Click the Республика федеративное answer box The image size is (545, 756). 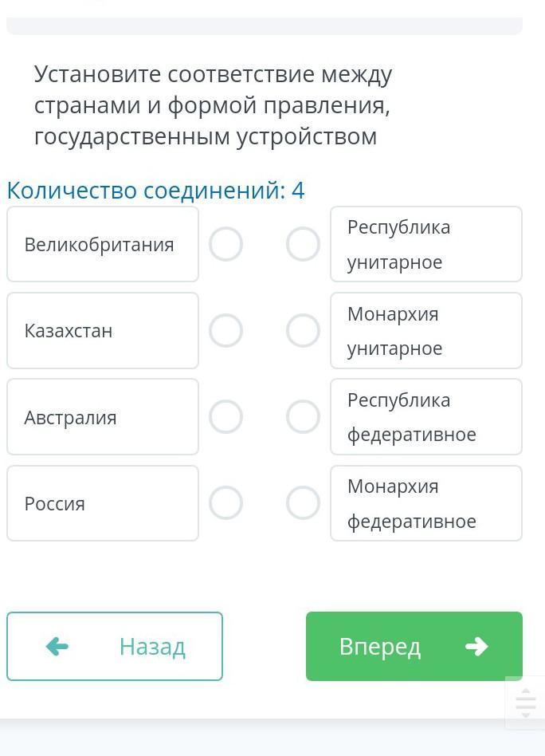(x=426, y=416)
